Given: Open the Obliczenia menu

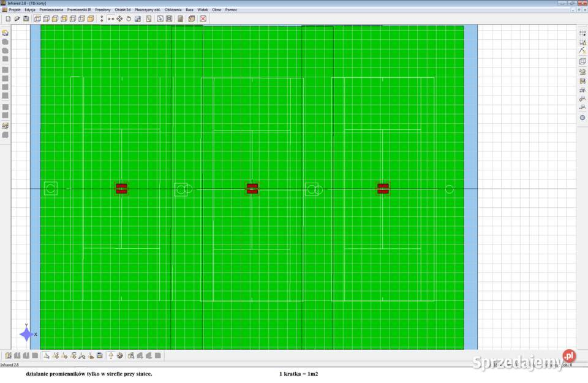Looking at the screenshot, I should tap(173, 10).
